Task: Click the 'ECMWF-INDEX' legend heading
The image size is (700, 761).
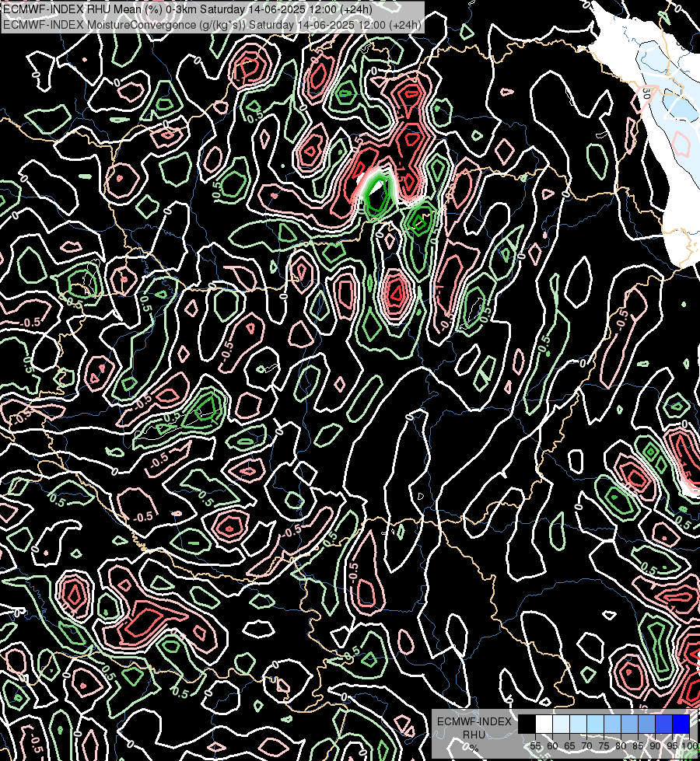Action: point(474,721)
